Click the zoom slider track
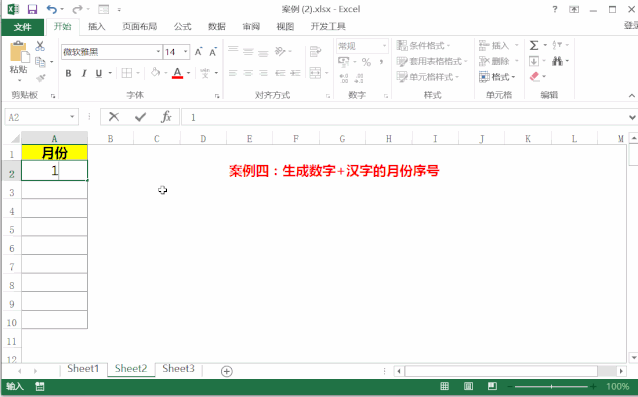This screenshot has width=638, height=397. [x=552, y=386]
